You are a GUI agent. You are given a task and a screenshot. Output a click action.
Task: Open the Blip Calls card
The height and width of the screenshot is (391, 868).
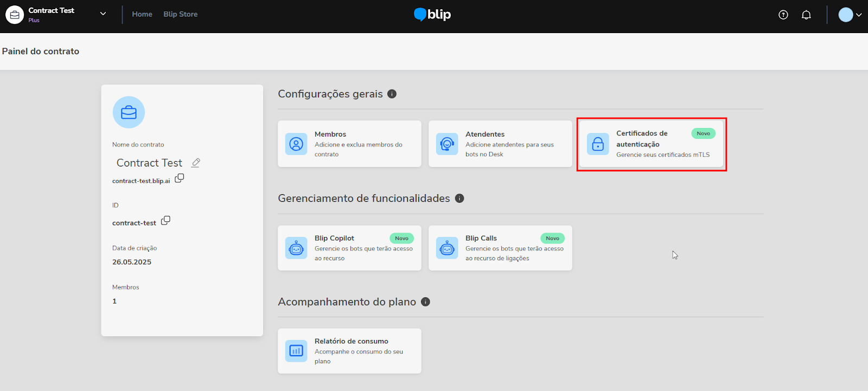click(x=500, y=248)
